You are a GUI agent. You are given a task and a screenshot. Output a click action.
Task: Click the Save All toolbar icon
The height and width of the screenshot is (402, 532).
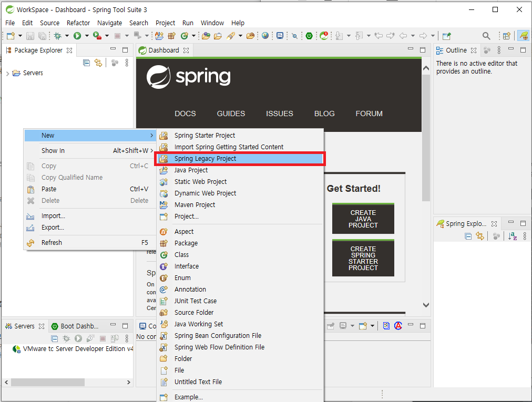[42, 36]
